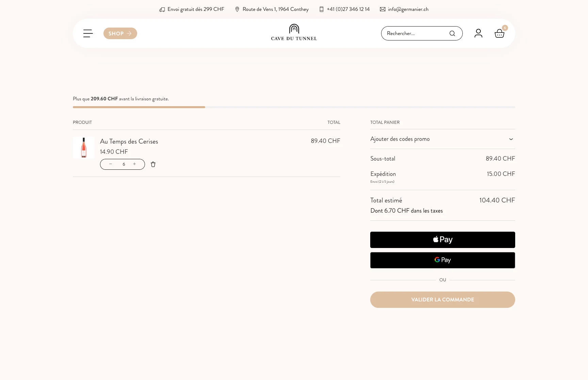This screenshot has width=588, height=380.
Task: Click the Sous-total 89.40 CHF value
Action: [x=500, y=159]
